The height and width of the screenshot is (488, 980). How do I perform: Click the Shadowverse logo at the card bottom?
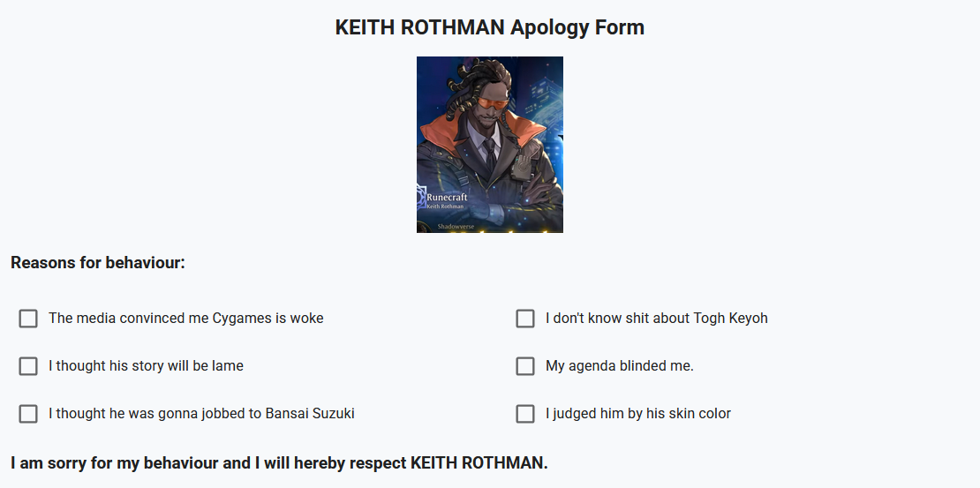coord(456,227)
